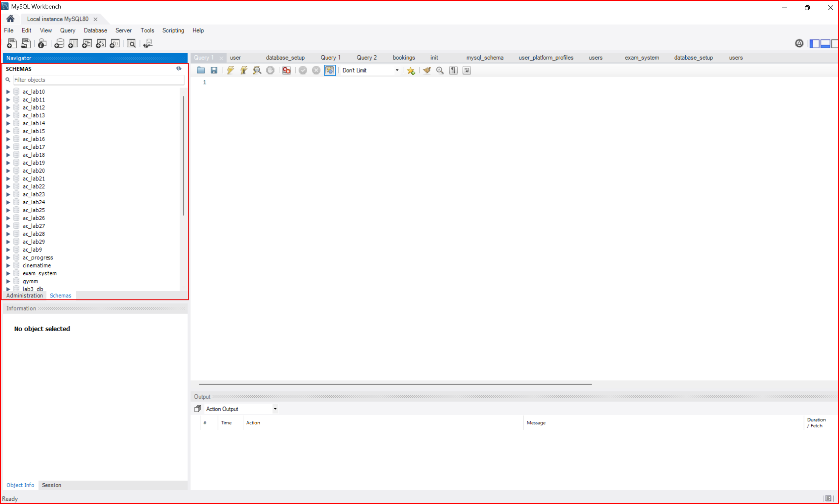Viewport: 839px width, 504px height.
Task: Open a SQL script file in new tab
Action: tap(26, 43)
